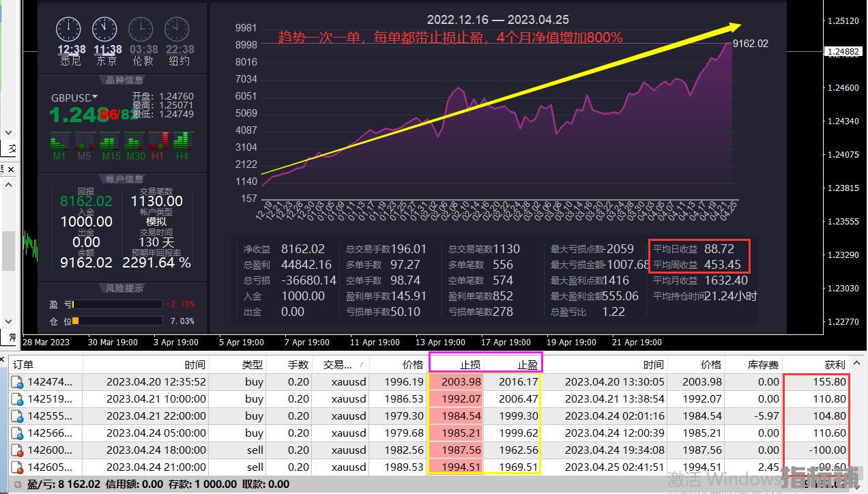
Task: Click profit value 104.80
Action: tap(829, 416)
